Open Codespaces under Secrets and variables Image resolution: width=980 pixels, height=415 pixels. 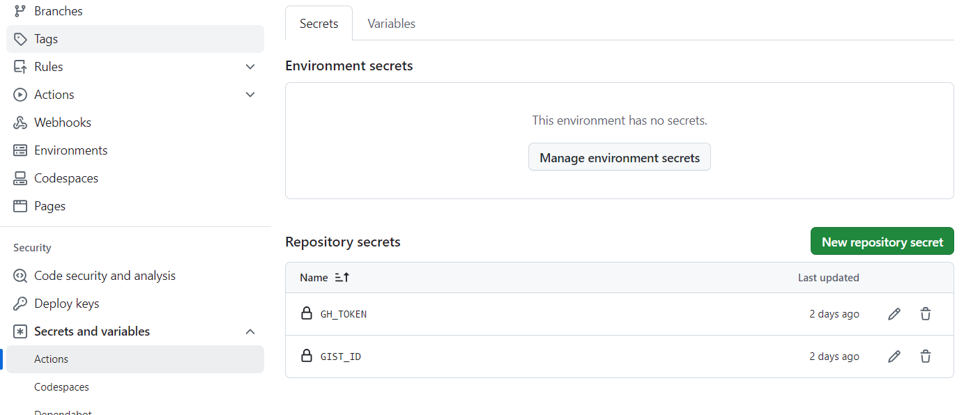[x=61, y=387]
